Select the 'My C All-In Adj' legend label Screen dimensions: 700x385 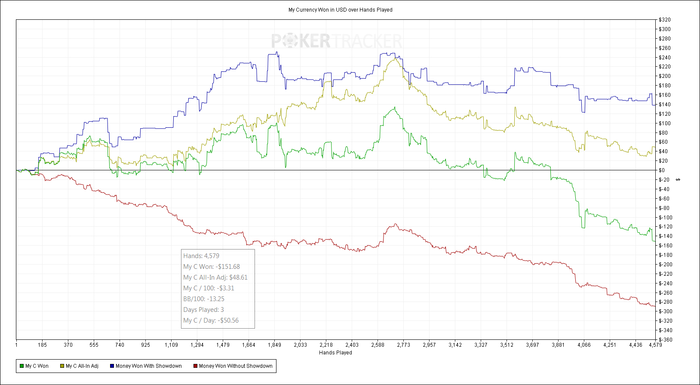click(x=82, y=366)
